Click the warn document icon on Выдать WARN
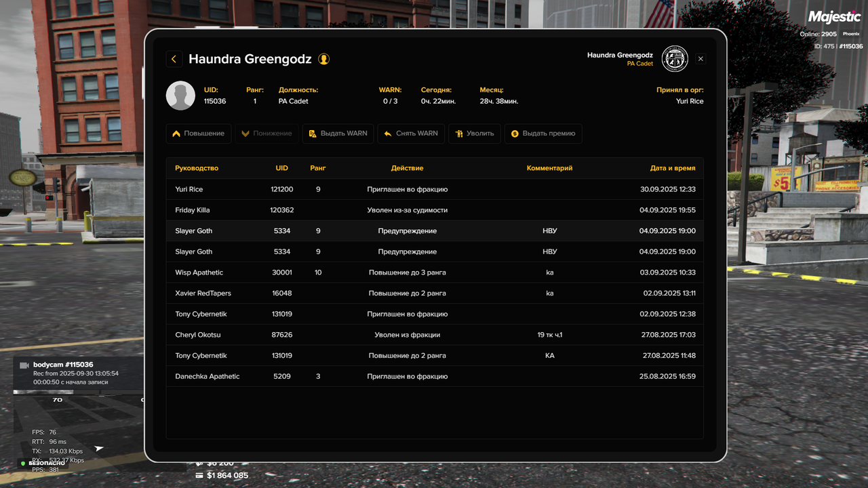 click(x=314, y=134)
